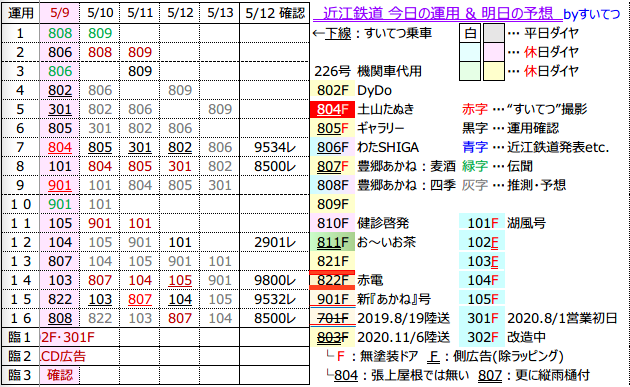Select the 103F cell
Image resolution: width=630 pixels, height=387 pixels.
point(482,261)
